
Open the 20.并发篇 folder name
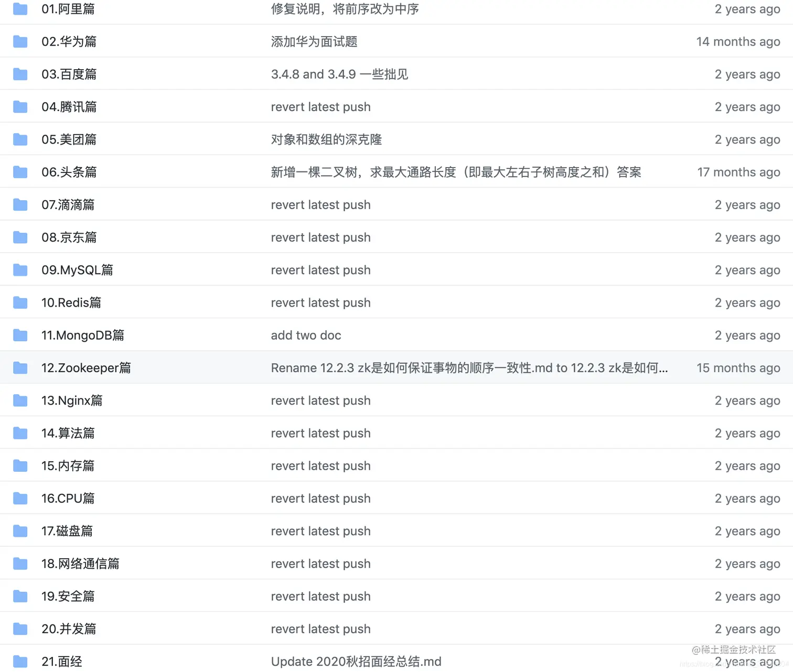click(69, 629)
